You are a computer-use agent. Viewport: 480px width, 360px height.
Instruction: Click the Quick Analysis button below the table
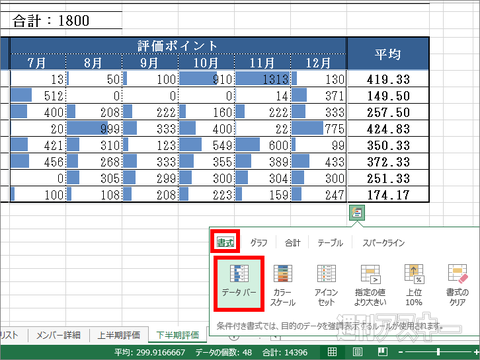tap(357, 213)
